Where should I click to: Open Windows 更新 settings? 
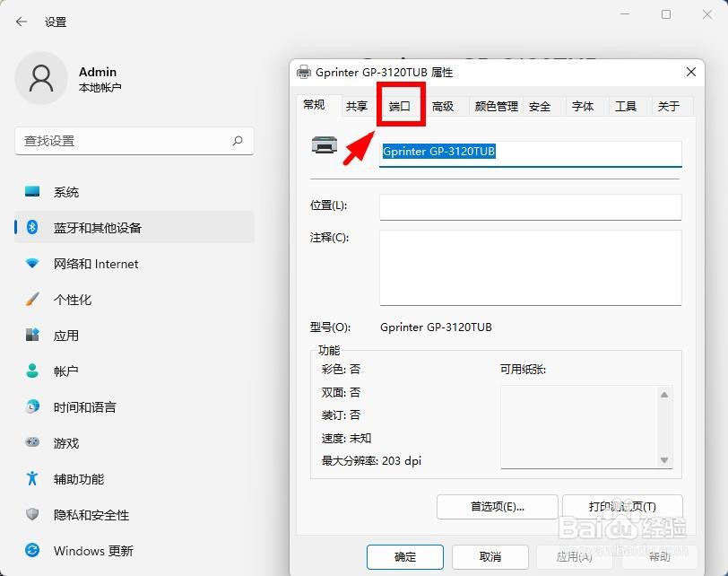134,551
